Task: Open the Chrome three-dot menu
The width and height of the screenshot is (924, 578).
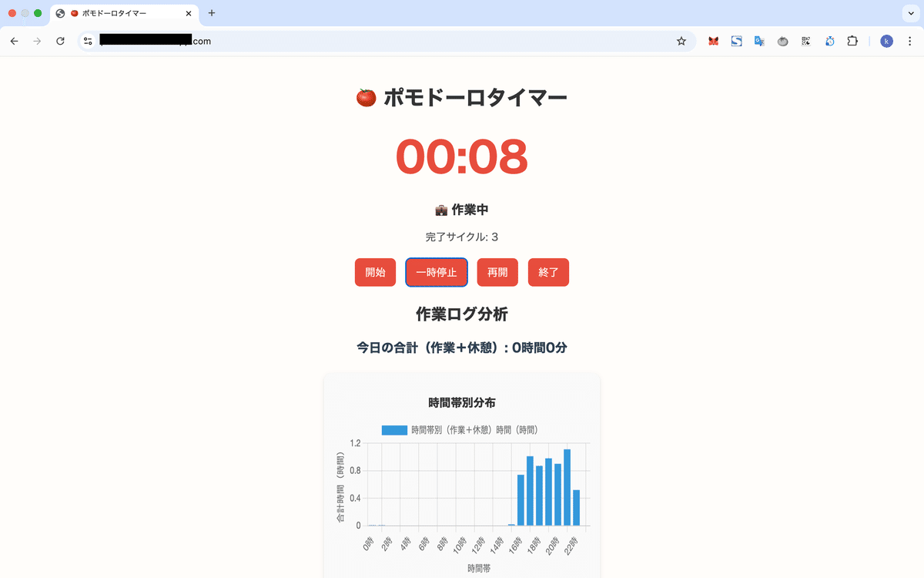Action: tap(909, 41)
